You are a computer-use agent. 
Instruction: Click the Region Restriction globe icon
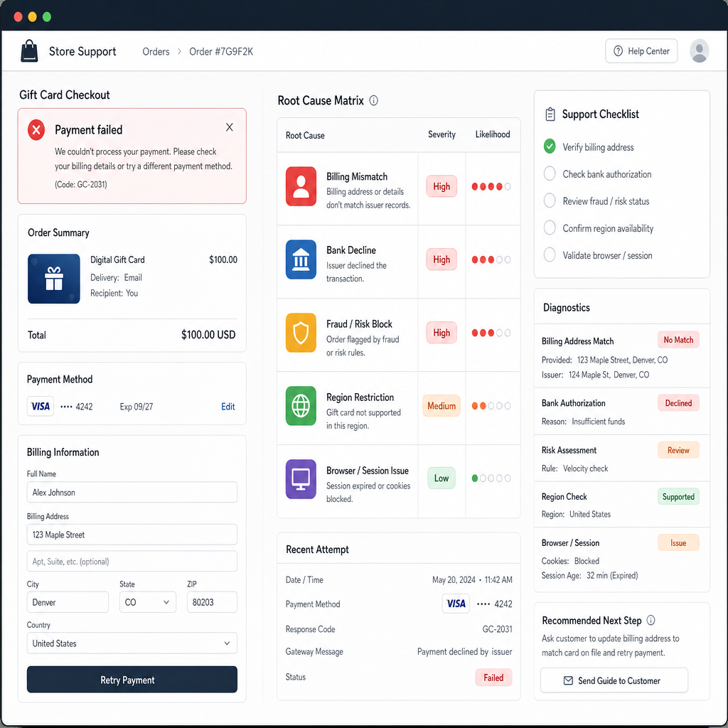(301, 406)
